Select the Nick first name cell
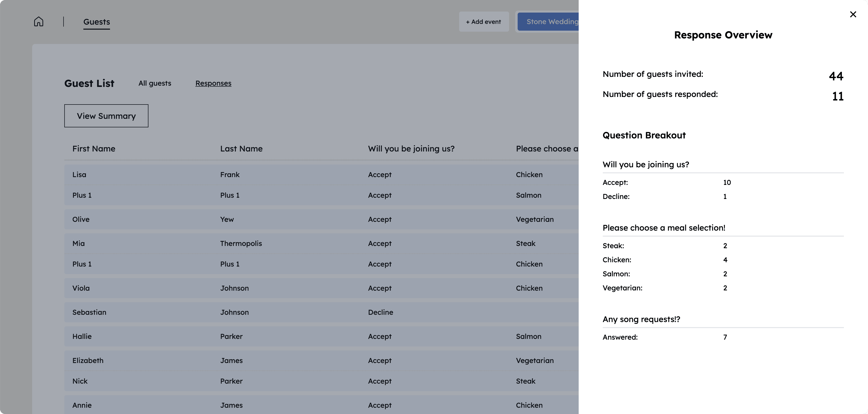 tap(80, 381)
